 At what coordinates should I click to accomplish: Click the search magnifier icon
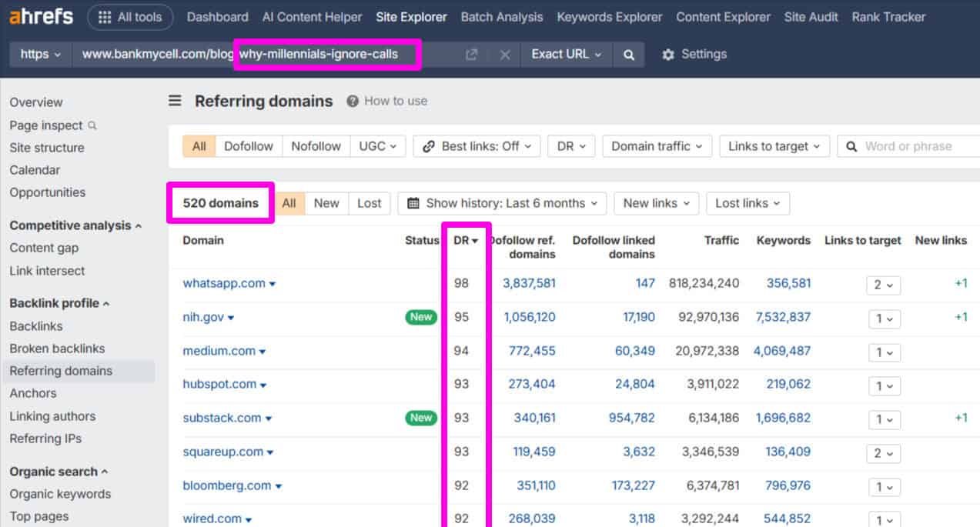(x=628, y=54)
